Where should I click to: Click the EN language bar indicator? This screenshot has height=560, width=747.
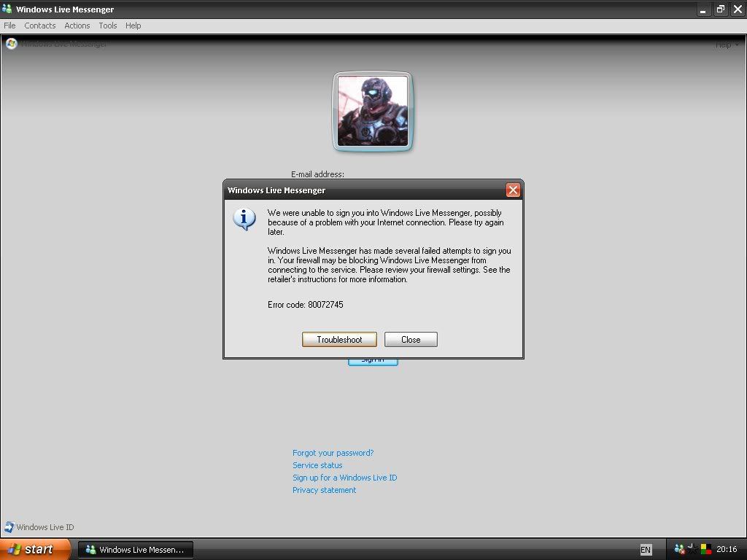point(646,550)
